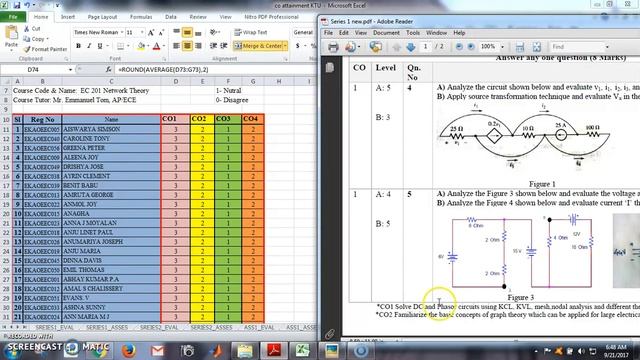Click the Merge & Center button

[258, 46]
